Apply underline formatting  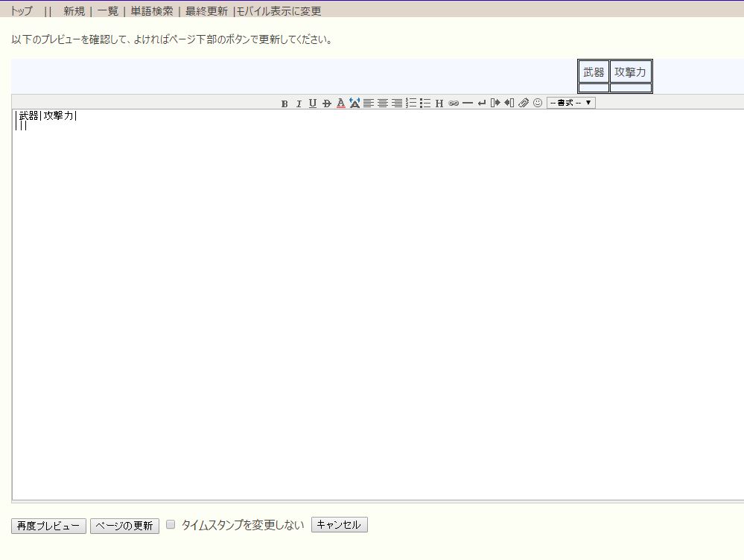click(313, 104)
